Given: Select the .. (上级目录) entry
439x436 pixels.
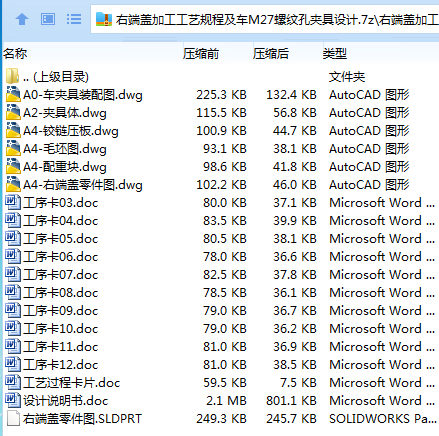Looking at the screenshot, I should click(x=56, y=77).
